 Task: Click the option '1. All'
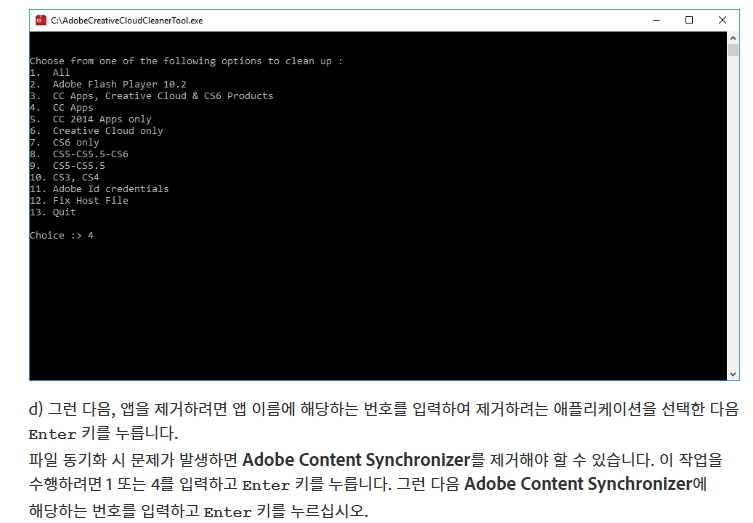50,73
